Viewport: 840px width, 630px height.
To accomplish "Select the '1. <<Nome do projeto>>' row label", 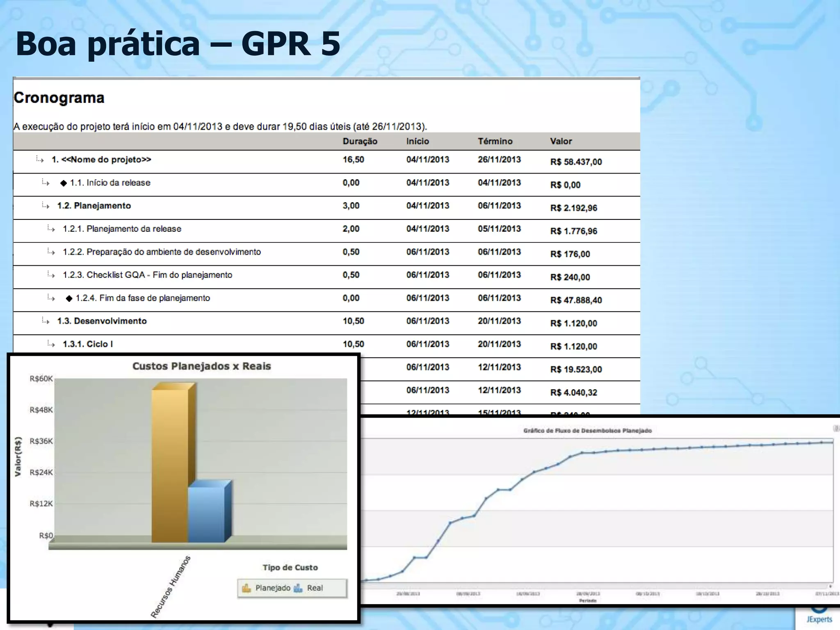I will tap(101, 160).
